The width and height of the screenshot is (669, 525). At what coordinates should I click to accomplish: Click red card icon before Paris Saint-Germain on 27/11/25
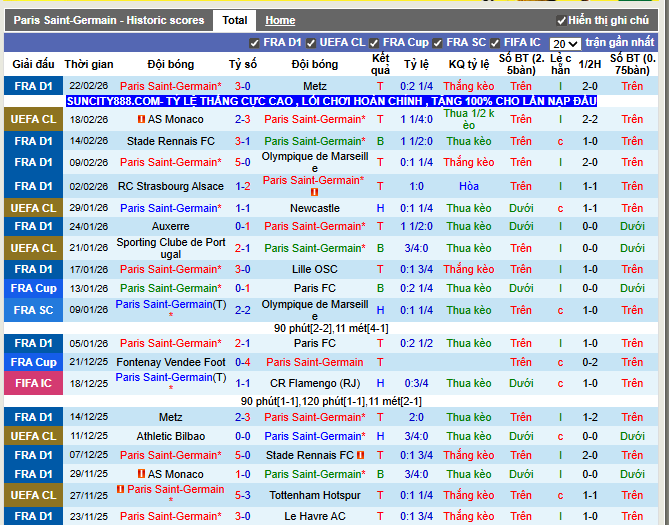[x=120, y=490]
